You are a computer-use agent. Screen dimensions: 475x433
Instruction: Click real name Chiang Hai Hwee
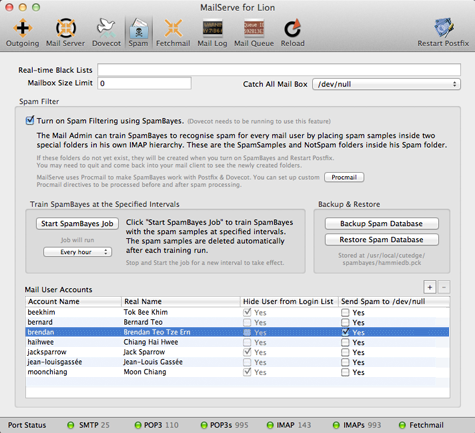(x=151, y=342)
